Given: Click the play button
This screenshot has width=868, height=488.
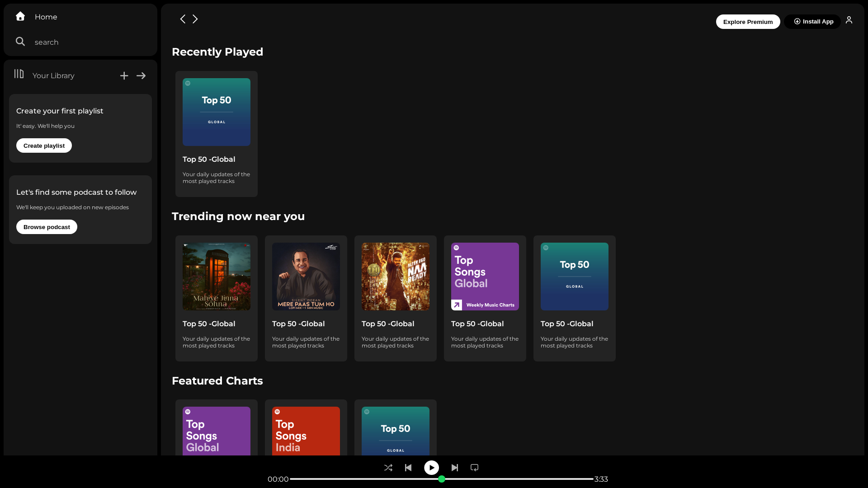Looking at the screenshot, I should (431, 468).
